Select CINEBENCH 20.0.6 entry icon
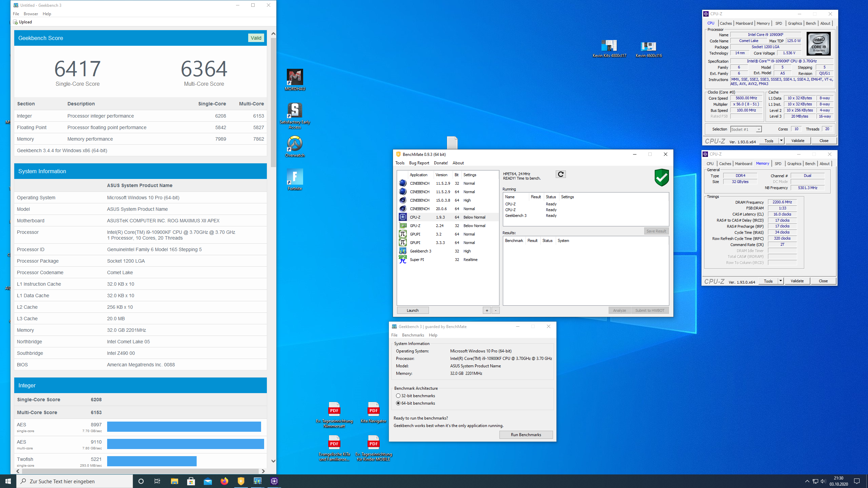The height and width of the screenshot is (488, 868). [402, 209]
